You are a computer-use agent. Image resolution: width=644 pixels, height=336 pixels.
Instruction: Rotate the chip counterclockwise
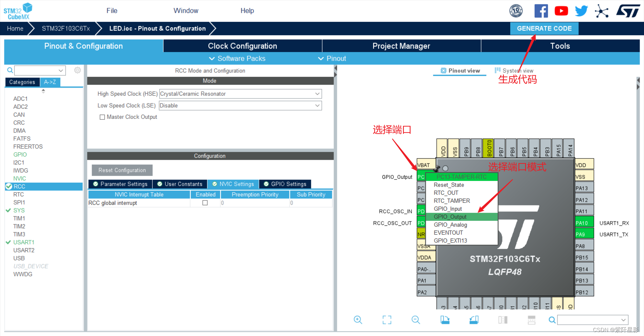(x=474, y=320)
